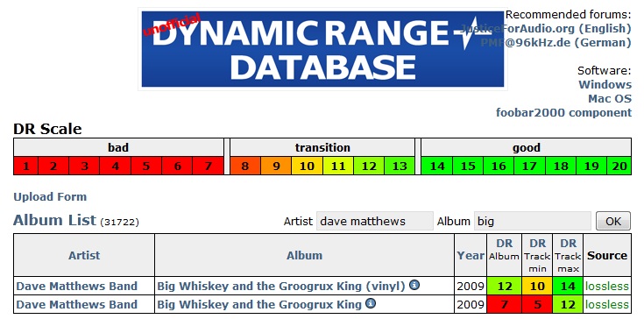Click DR Album value 7 in second row
The height and width of the screenshot is (319, 644).
point(505,305)
